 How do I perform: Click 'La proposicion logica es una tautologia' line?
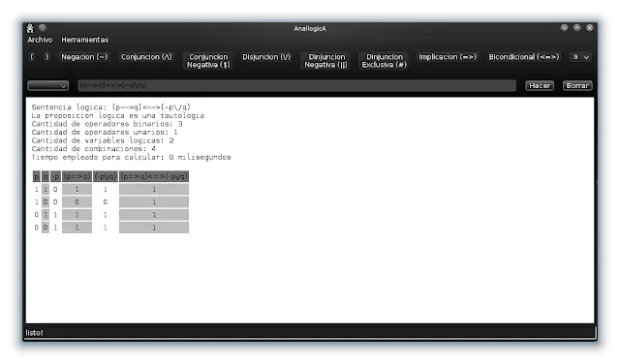click(118, 115)
